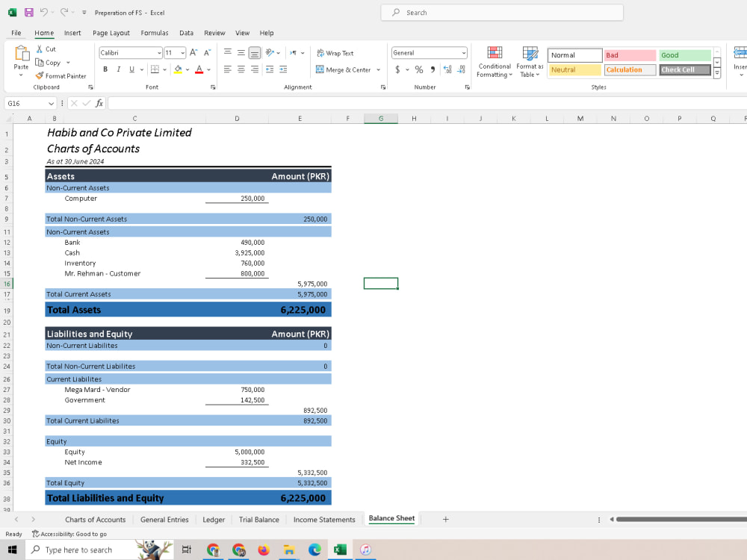This screenshot has width=747, height=560.
Task: Add a new sheet with plus icon
Action: [x=445, y=520]
